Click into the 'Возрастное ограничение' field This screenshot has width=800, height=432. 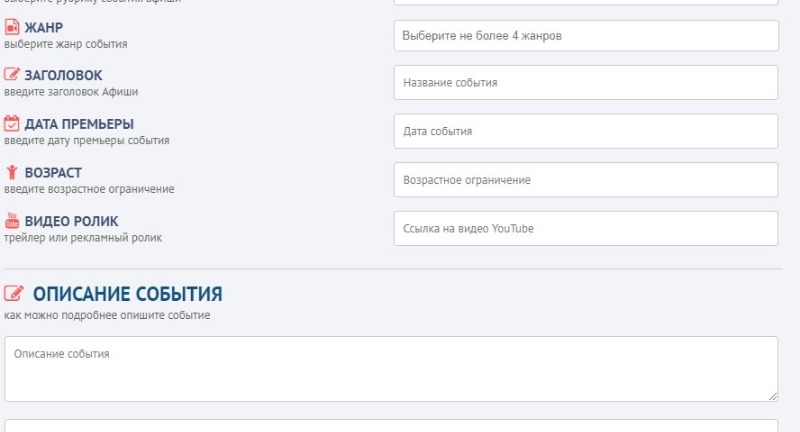coord(585,180)
